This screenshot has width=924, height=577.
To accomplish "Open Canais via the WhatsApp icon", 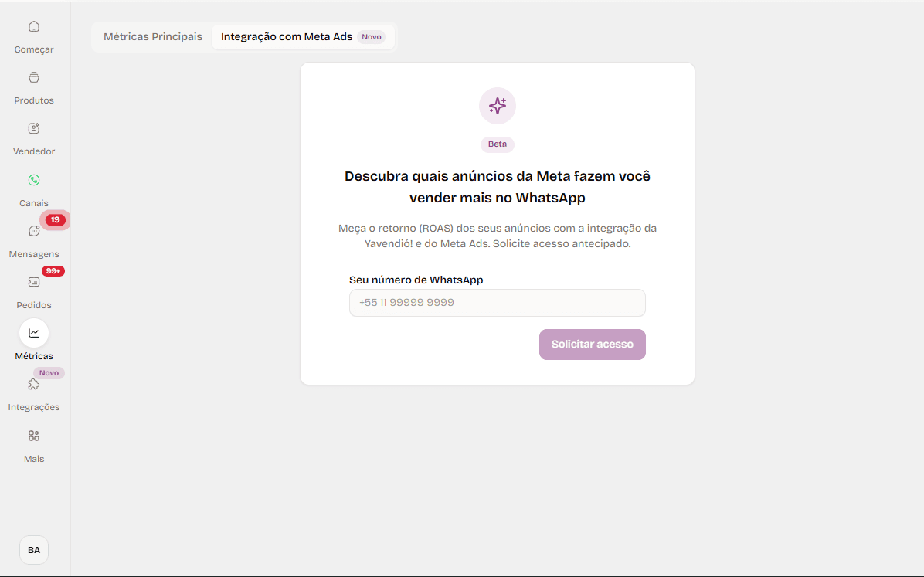I will [x=33, y=180].
